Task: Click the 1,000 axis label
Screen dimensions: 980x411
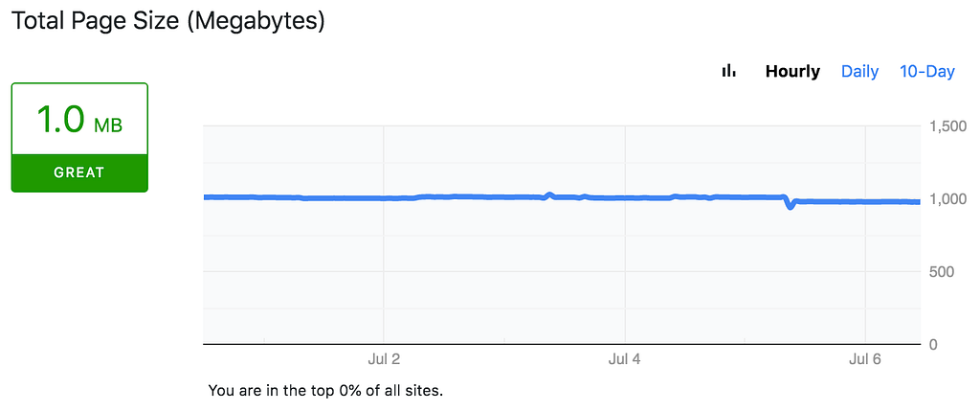Action: click(947, 199)
